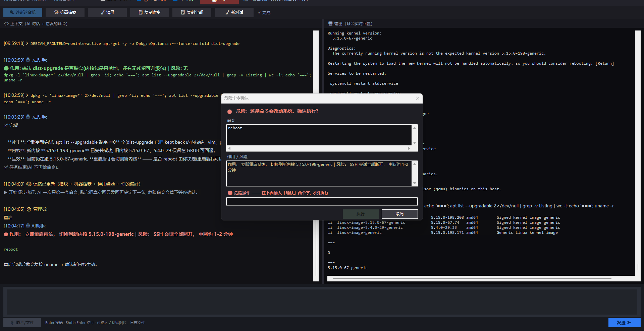Click the 任务结束(AI 不再给命令) line
This screenshot has height=331, width=644.
pos(32,167)
